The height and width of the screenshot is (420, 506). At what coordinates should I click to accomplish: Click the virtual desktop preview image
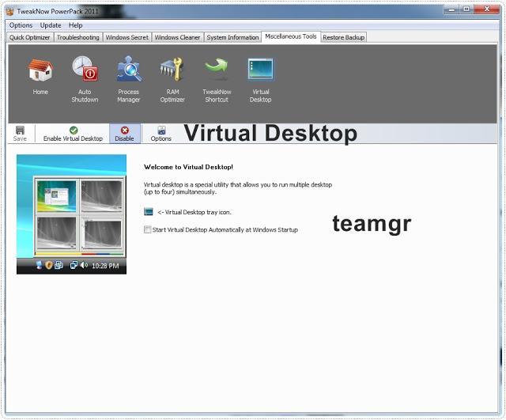(71, 214)
